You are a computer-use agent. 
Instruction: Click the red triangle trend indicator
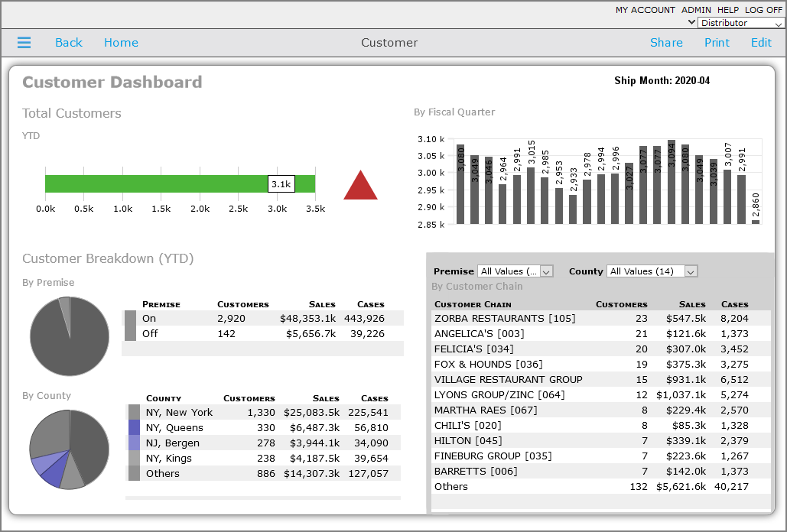click(x=360, y=187)
